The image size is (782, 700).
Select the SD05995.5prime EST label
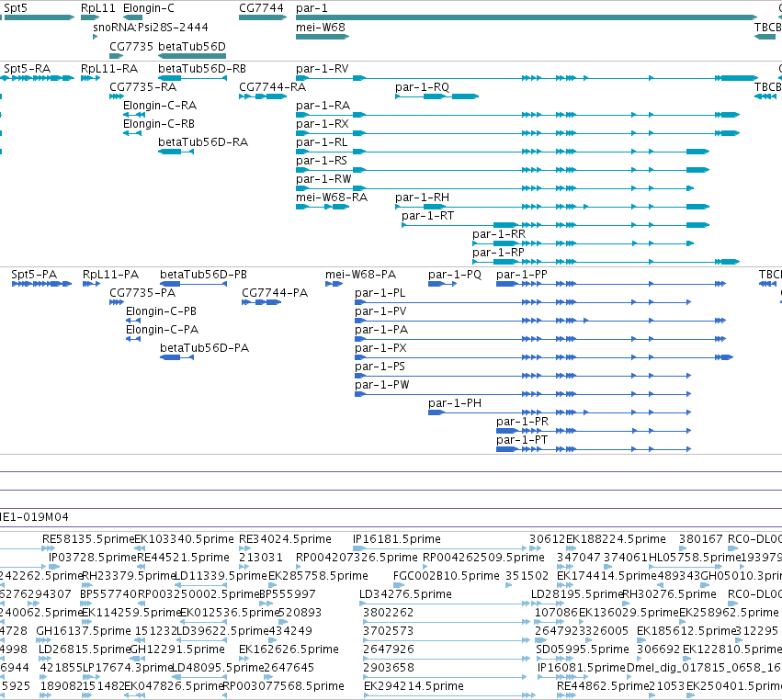[x=583, y=649]
